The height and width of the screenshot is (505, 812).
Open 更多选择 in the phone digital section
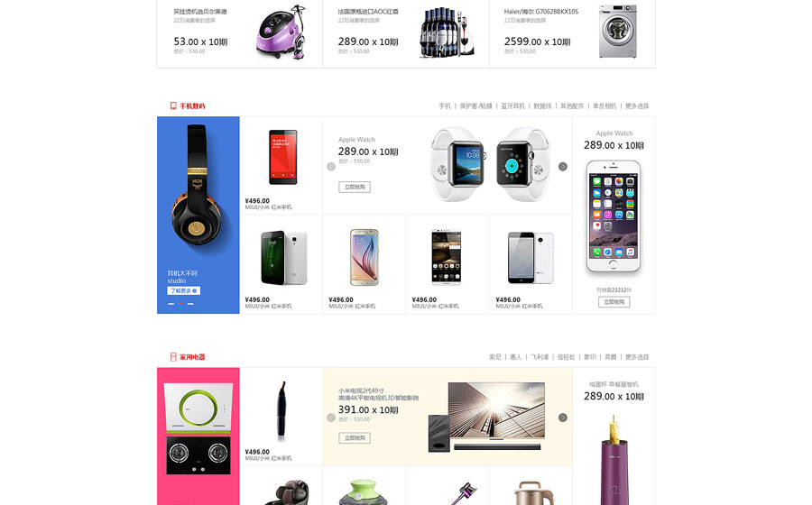637,106
